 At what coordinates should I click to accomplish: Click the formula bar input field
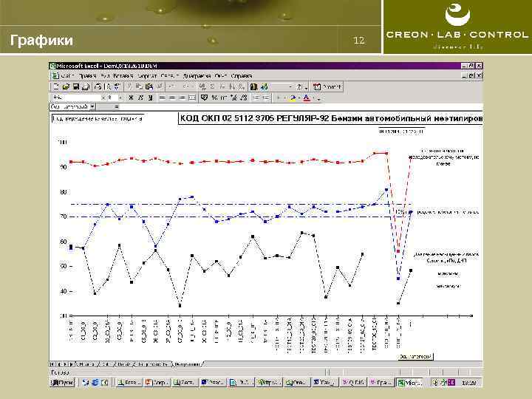coord(301,107)
